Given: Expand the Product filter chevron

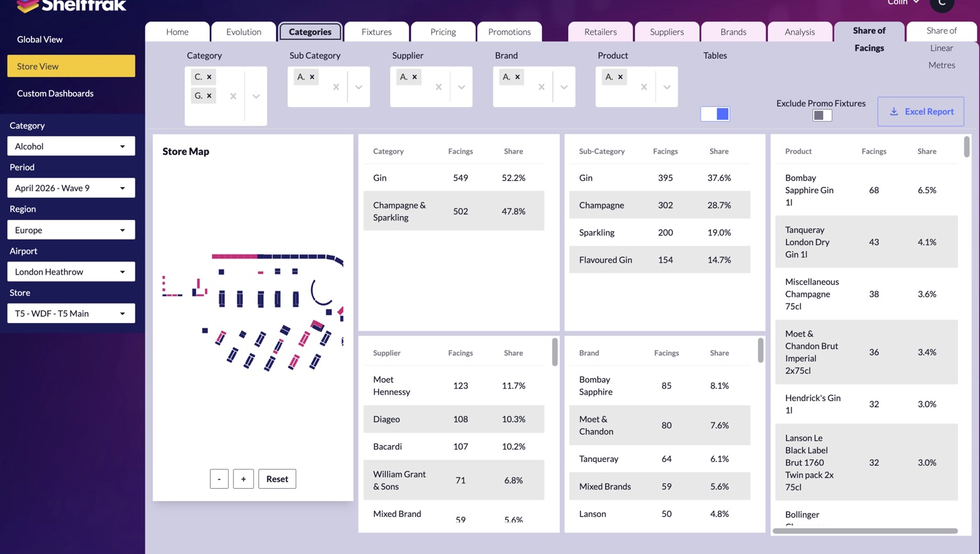Looking at the screenshot, I should [667, 87].
